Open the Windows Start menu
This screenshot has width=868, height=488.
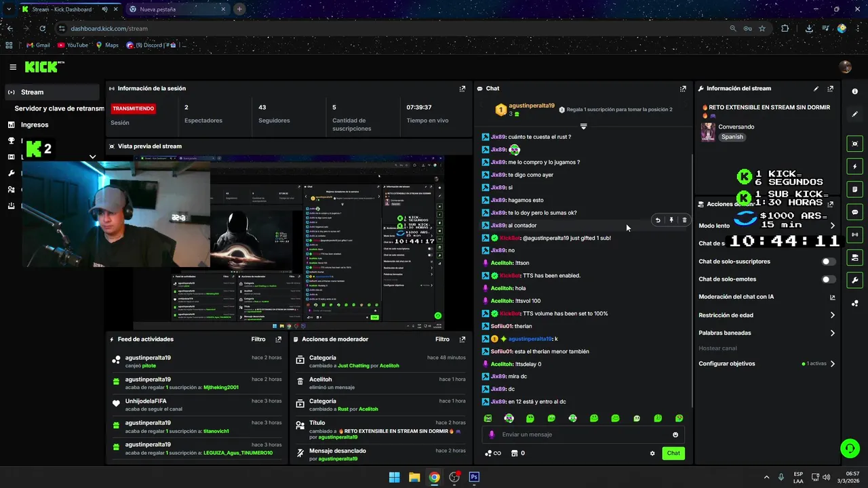394,477
